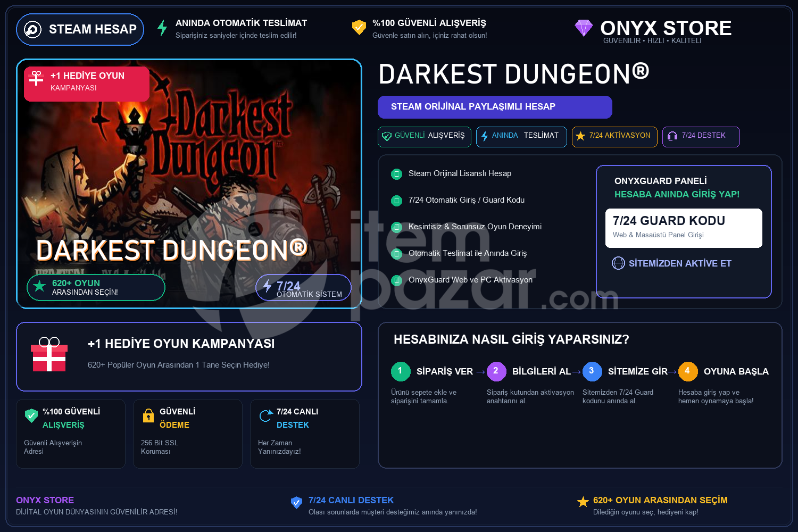Click the Sitemizden Aktive Et link
Screen dimensions: 798x532
click(680, 263)
